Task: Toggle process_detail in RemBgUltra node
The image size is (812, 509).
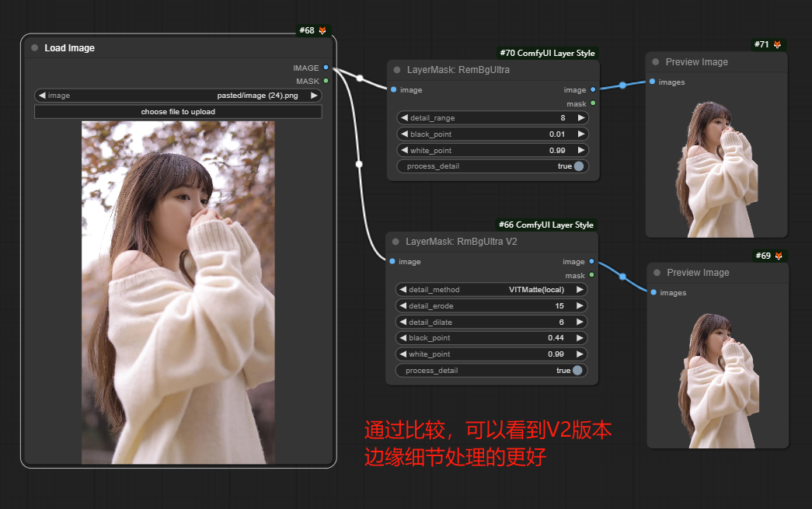Action: [578, 166]
